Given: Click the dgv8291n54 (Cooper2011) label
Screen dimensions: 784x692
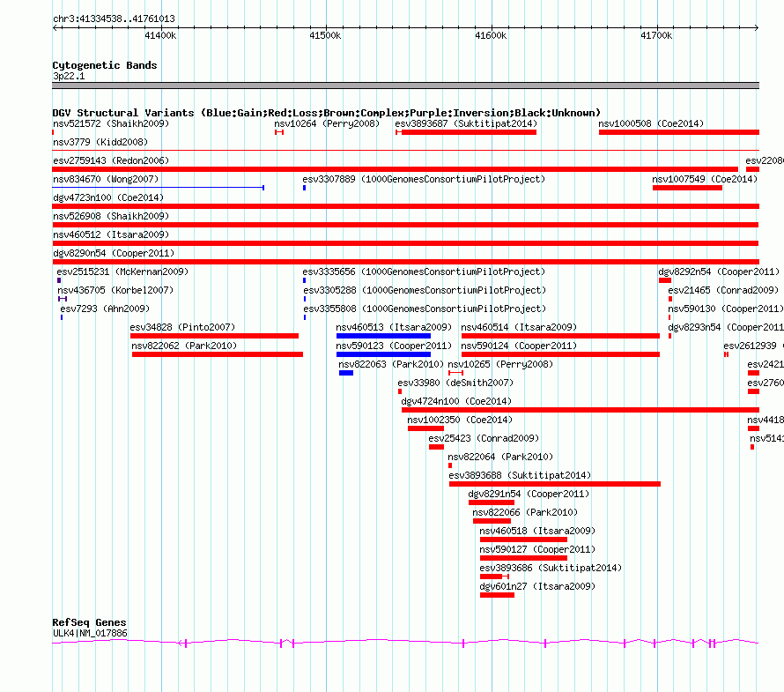Looking at the screenshot, I should coord(529,494).
